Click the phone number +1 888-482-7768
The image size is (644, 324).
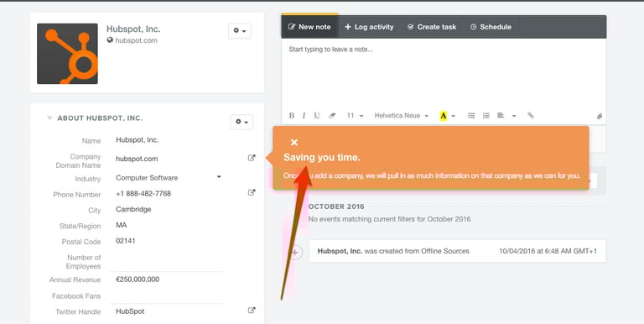coord(143,193)
